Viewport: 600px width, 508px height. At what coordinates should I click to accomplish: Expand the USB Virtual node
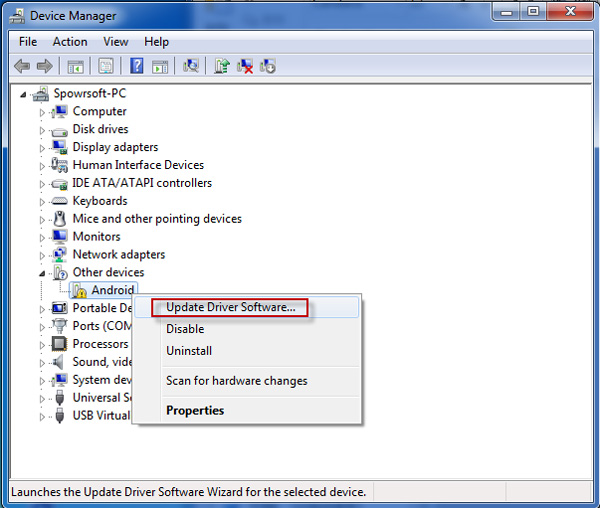point(42,417)
